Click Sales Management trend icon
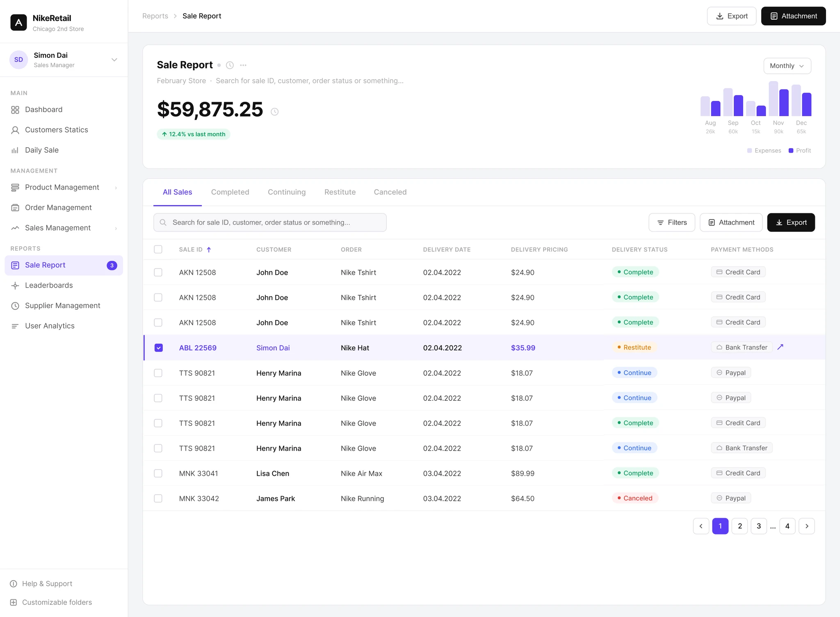 coord(15,228)
